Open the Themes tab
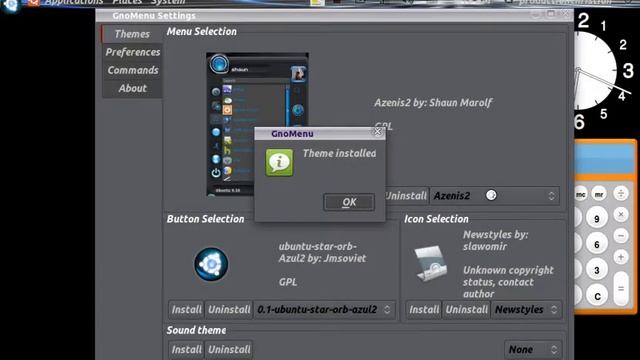This screenshot has width=640, height=360. point(132,34)
